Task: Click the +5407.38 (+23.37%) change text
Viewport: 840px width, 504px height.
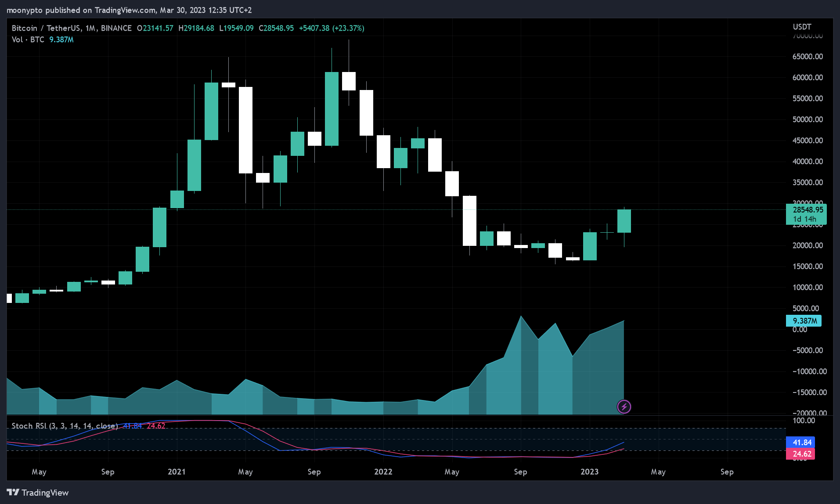Action: 332,28
